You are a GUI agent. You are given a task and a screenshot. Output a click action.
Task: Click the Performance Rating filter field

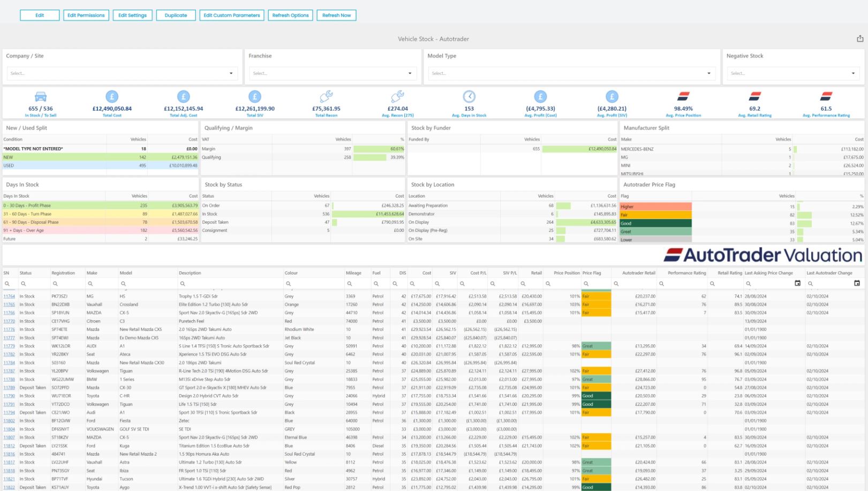[682, 284]
